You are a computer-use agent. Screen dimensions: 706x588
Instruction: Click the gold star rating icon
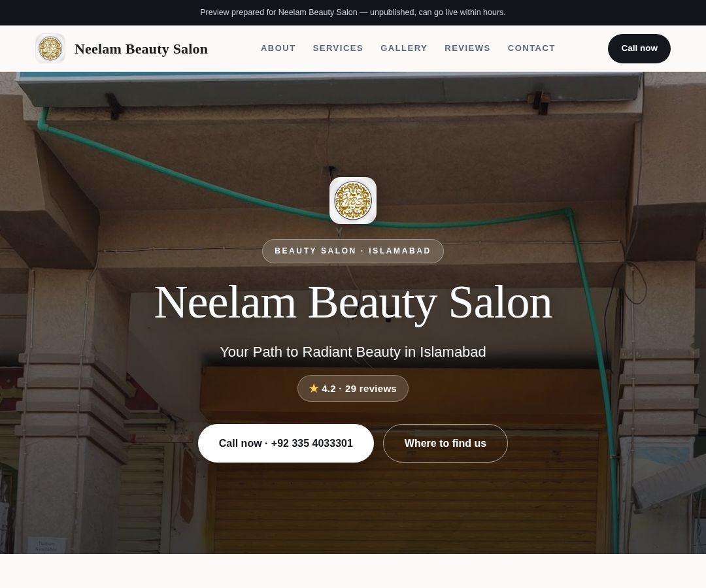314,388
